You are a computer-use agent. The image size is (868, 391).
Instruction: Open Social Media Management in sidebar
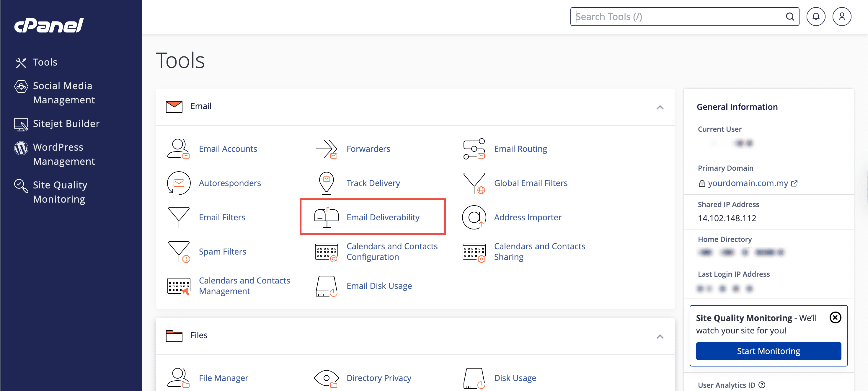64,93
